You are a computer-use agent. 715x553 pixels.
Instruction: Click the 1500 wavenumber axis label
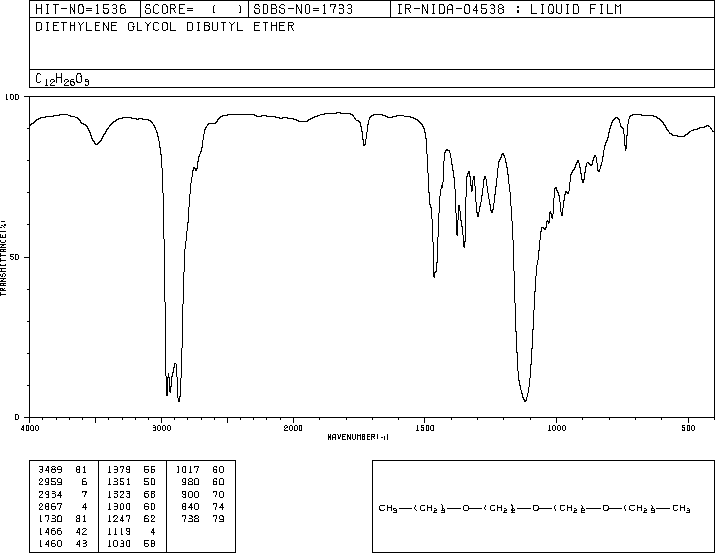coord(425,428)
